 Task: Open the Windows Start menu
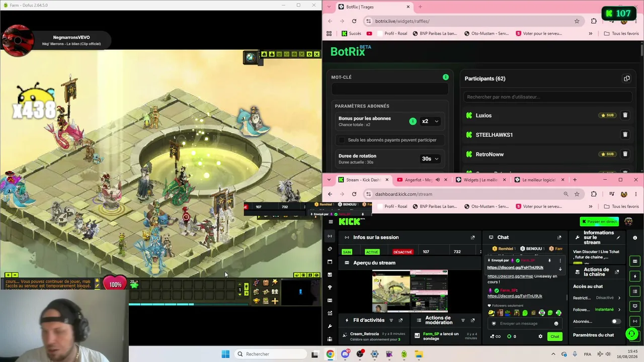point(225,354)
